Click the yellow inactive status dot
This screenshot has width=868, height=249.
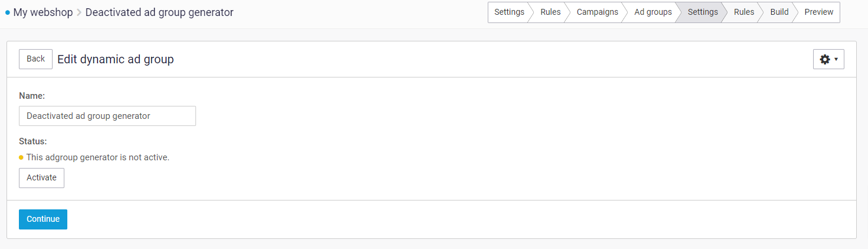pos(21,157)
